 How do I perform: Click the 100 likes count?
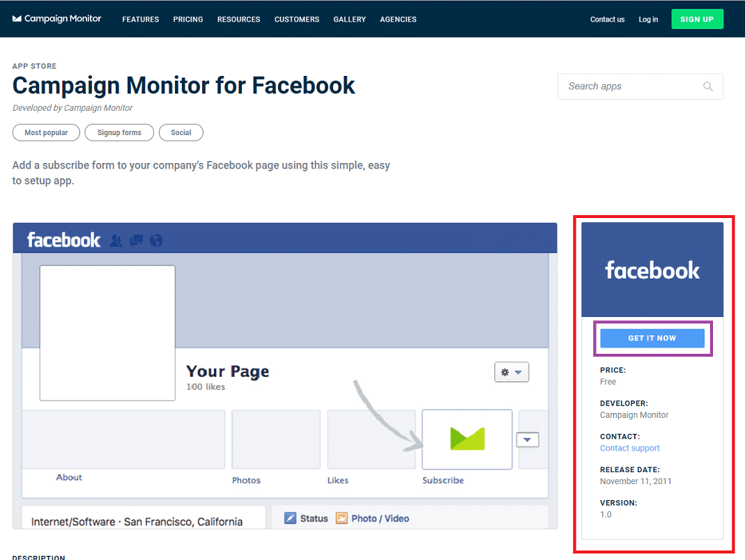(206, 387)
